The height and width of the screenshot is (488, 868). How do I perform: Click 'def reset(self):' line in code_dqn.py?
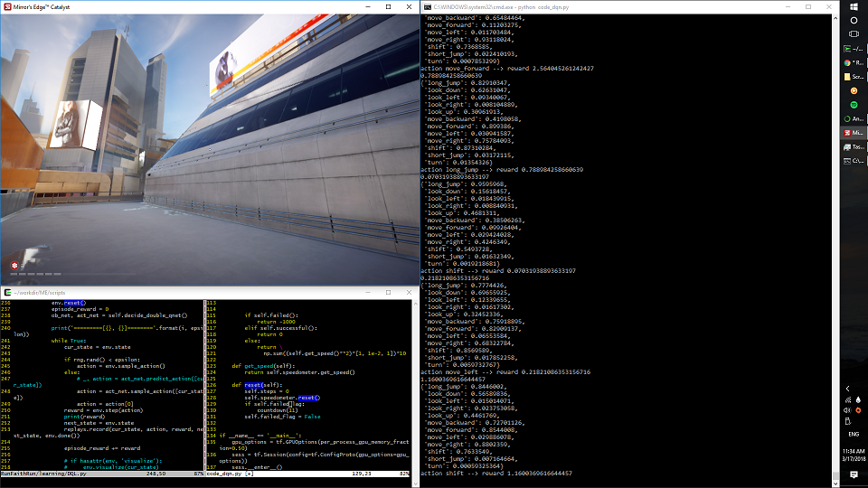click(x=257, y=385)
